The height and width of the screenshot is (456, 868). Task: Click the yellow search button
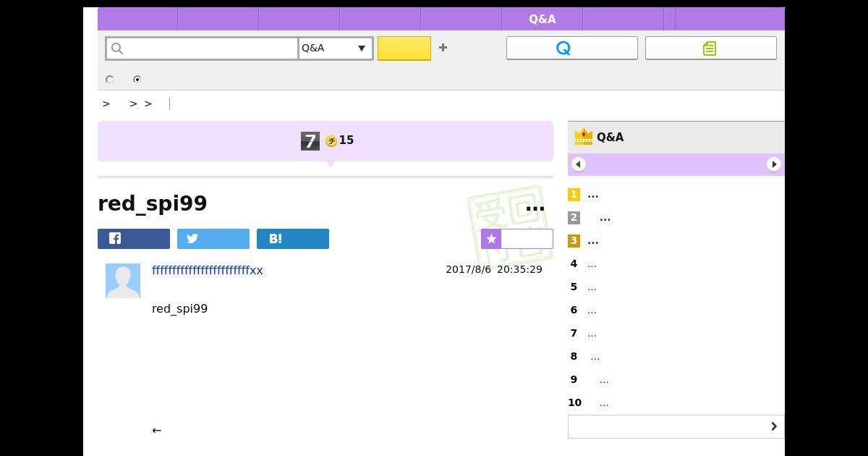click(x=404, y=48)
